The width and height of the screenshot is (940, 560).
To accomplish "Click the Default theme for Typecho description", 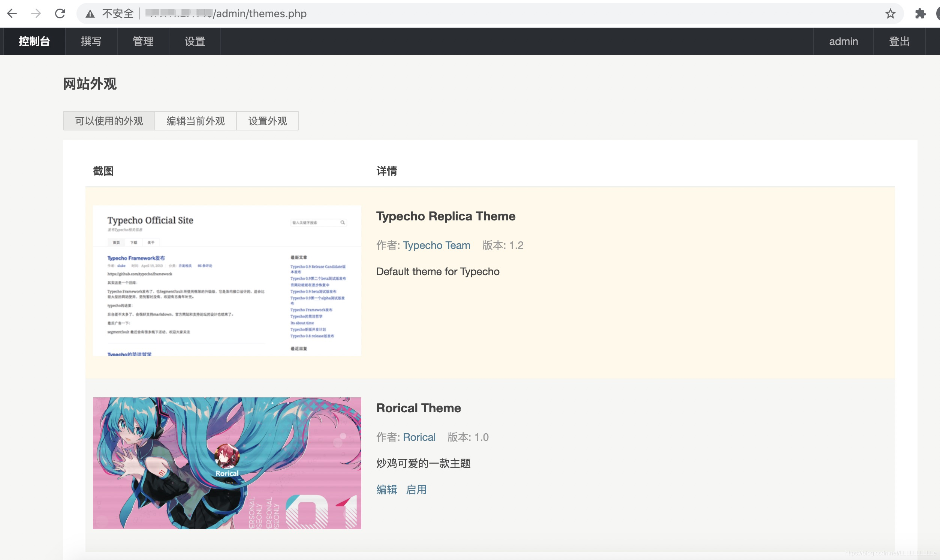I will 438,272.
